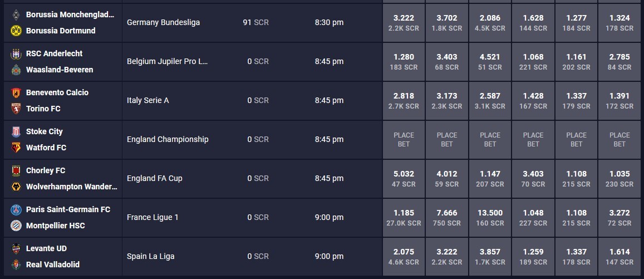Click the Watford FC team badge
Viewport: 644px width, 279px height.
pos(16,148)
